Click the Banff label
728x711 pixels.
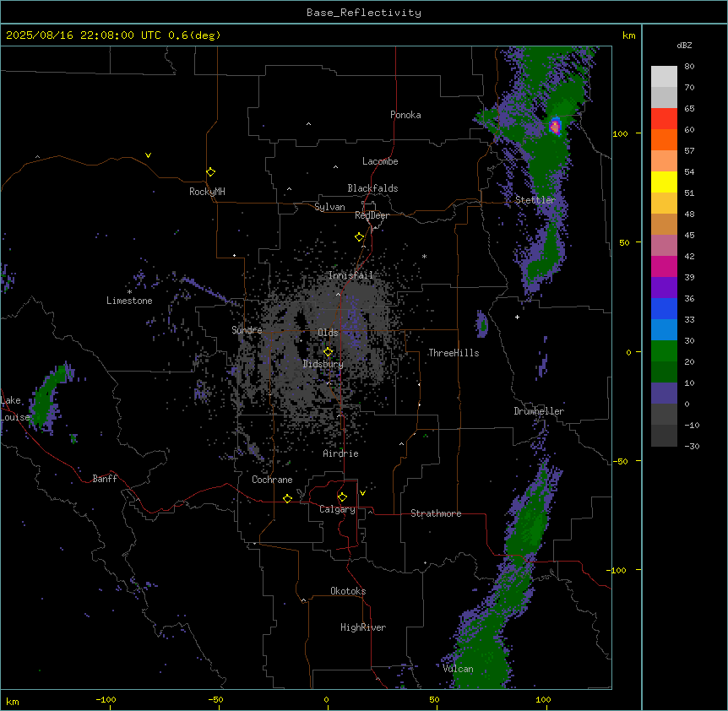pos(105,479)
